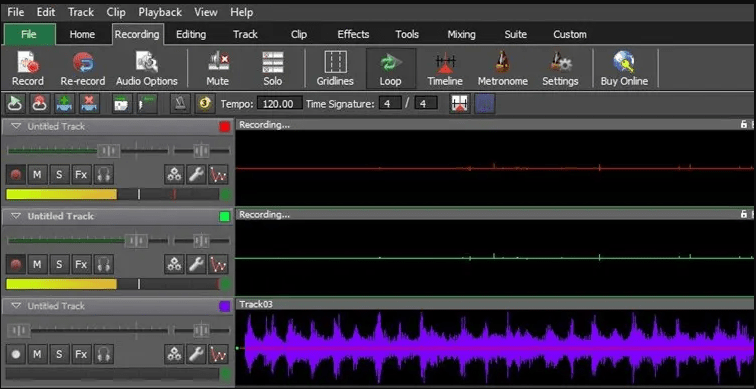Click the volume slider handle on the green track

pos(136,241)
